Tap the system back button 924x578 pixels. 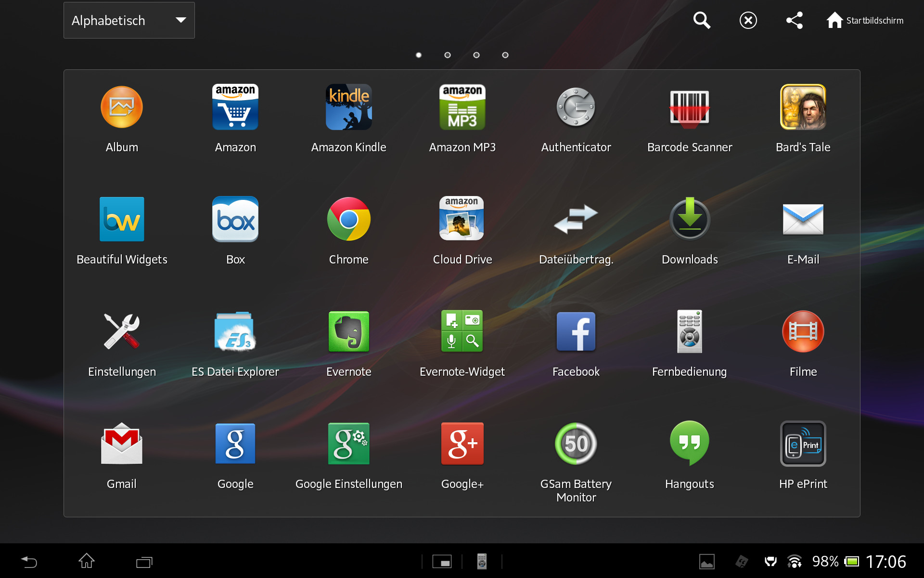coord(29,562)
